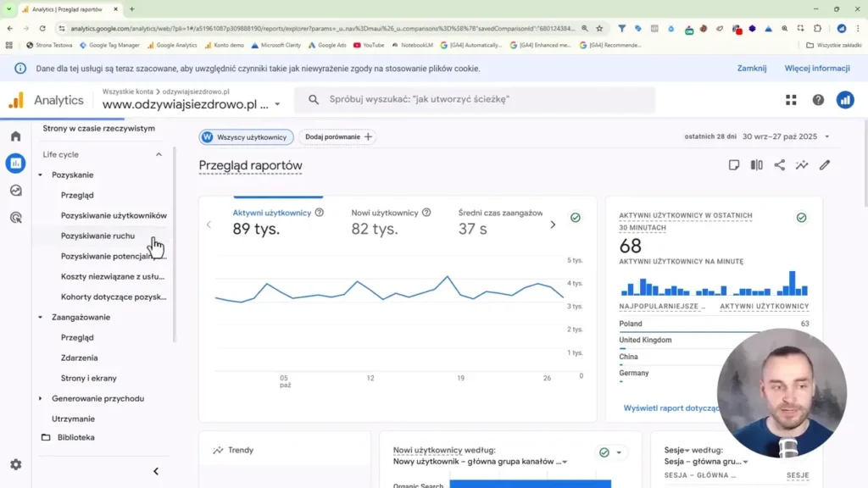Open the Reports icon in left rail

[x=15, y=164]
